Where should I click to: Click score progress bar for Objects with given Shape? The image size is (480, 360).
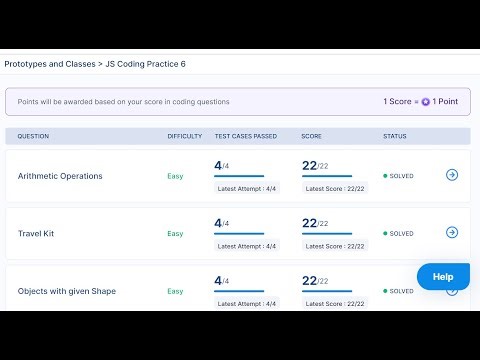pyautogui.click(x=327, y=291)
